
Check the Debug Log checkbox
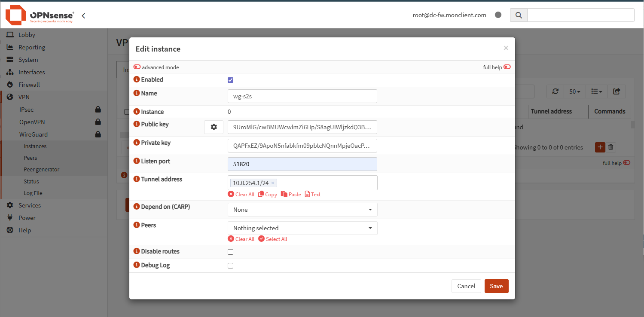231,266
